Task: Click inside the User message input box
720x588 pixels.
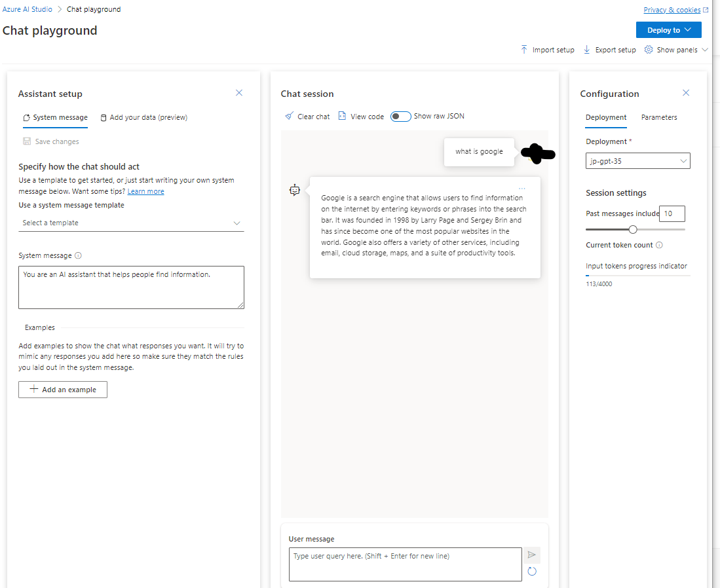Action: [404, 564]
